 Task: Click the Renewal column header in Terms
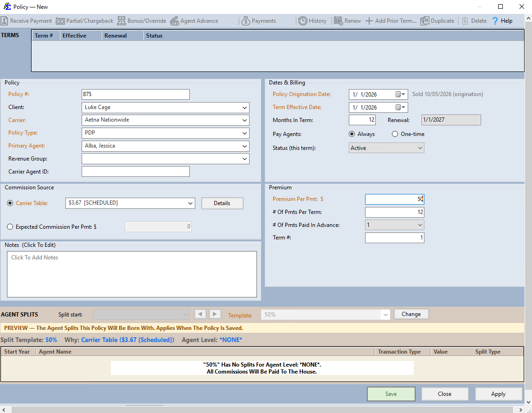[122, 36]
